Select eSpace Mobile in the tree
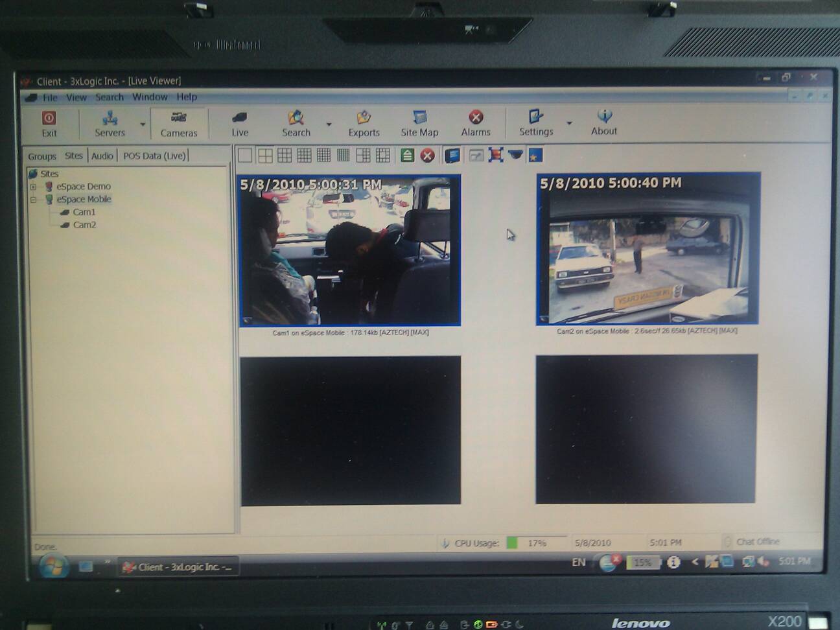Screen dimensions: 840x630 (x=84, y=199)
